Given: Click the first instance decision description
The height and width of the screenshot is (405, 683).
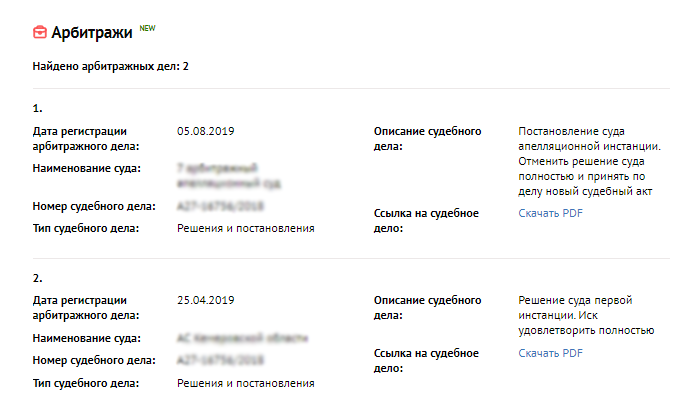Looking at the screenshot, I should click(x=586, y=315).
